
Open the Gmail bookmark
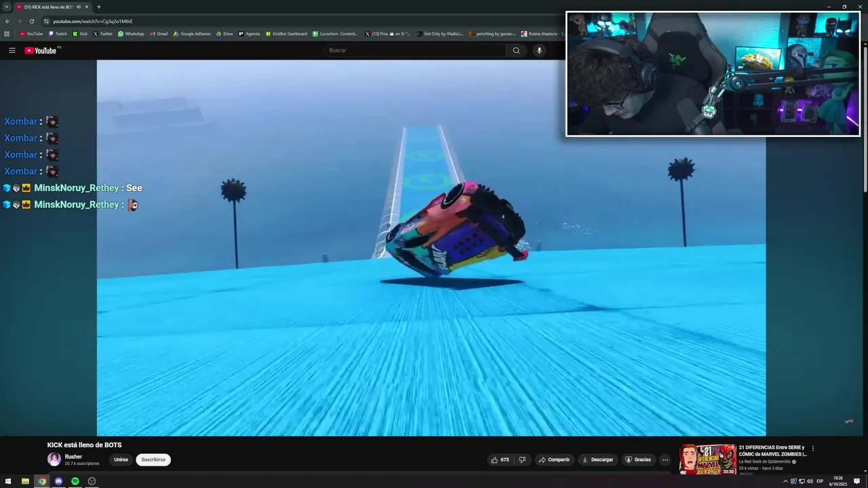click(159, 33)
